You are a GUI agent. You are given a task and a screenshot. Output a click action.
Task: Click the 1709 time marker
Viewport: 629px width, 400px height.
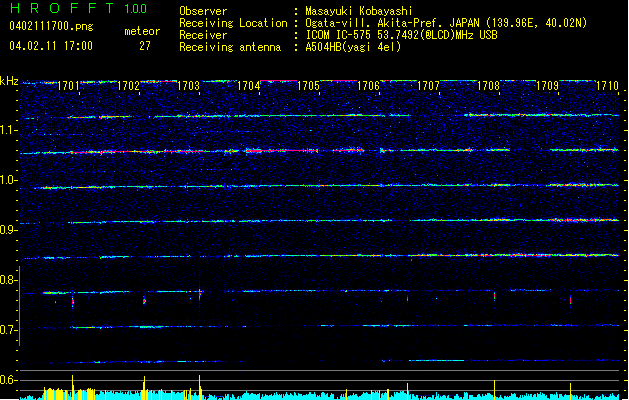pos(548,87)
